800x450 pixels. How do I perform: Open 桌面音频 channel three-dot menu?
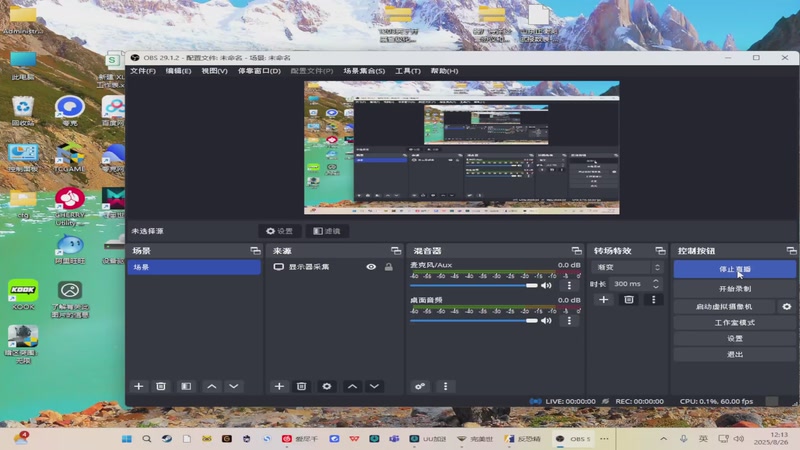point(569,320)
